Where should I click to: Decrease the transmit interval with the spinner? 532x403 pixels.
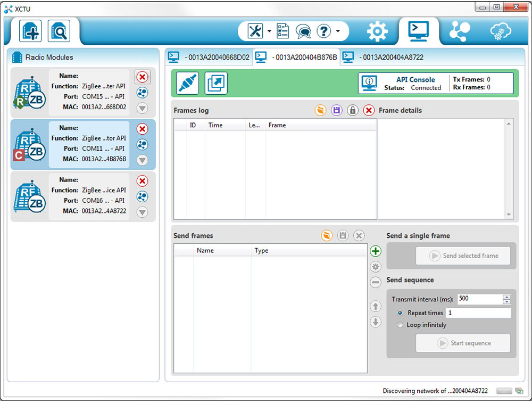506,301
